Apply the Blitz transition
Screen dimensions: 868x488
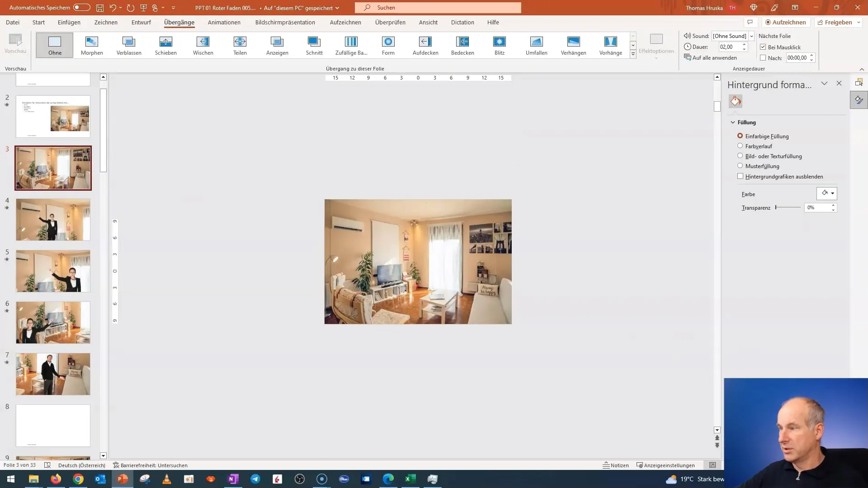pyautogui.click(x=500, y=45)
